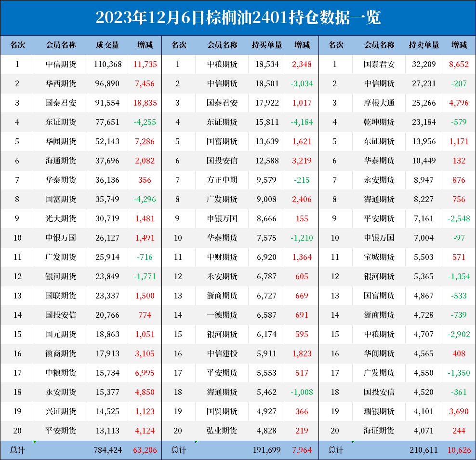
Task: Click the 中信建投 member cell
Action: pyautogui.click(x=222, y=353)
